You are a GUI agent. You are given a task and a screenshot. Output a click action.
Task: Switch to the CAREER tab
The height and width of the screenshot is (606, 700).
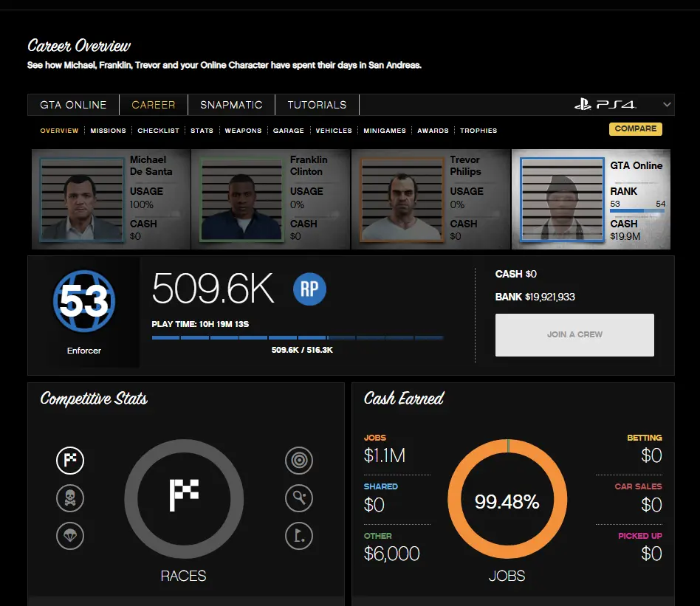[x=153, y=105]
